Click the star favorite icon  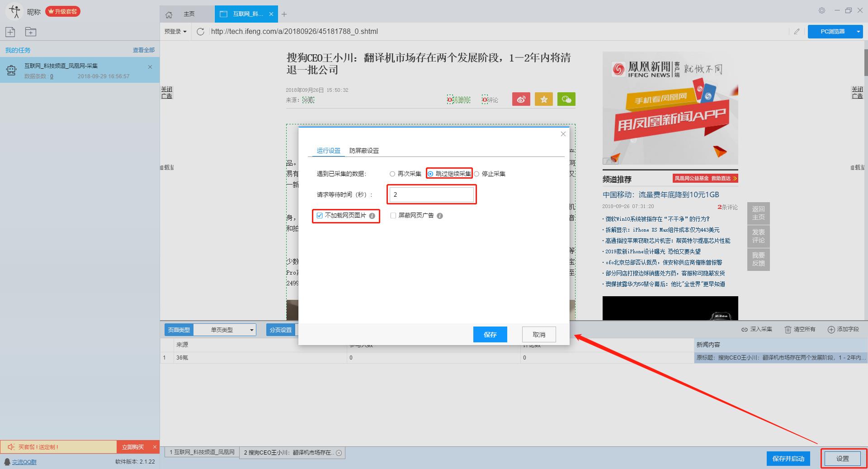tap(544, 99)
